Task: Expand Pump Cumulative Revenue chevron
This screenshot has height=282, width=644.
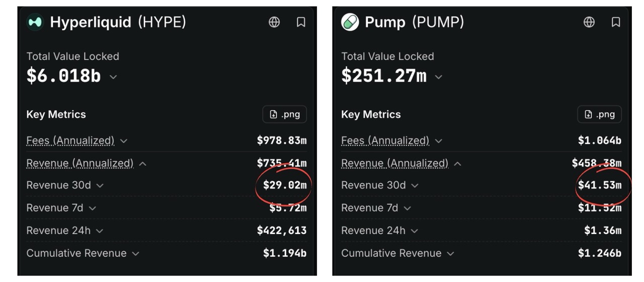Action: (x=450, y=254)
